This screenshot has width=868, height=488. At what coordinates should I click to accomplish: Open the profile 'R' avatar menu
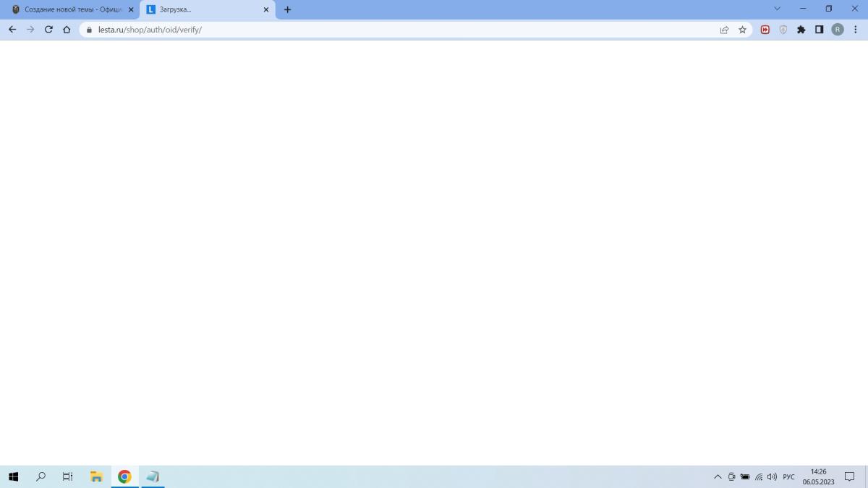pos(838,30)
